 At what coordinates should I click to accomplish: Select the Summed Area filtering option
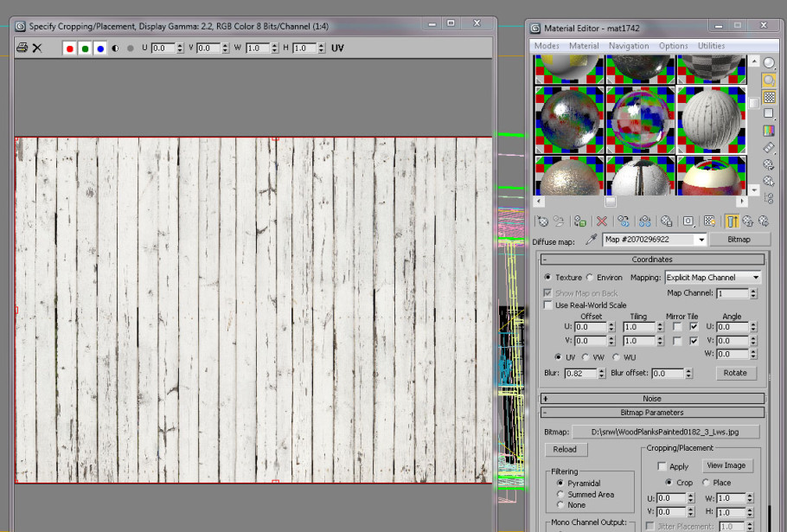click(x=561, y=494)
